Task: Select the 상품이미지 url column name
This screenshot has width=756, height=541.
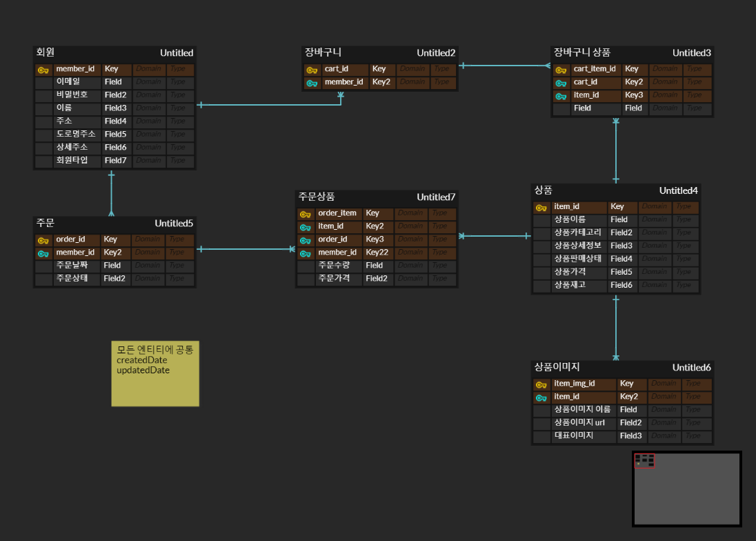Action: point(579,422)
